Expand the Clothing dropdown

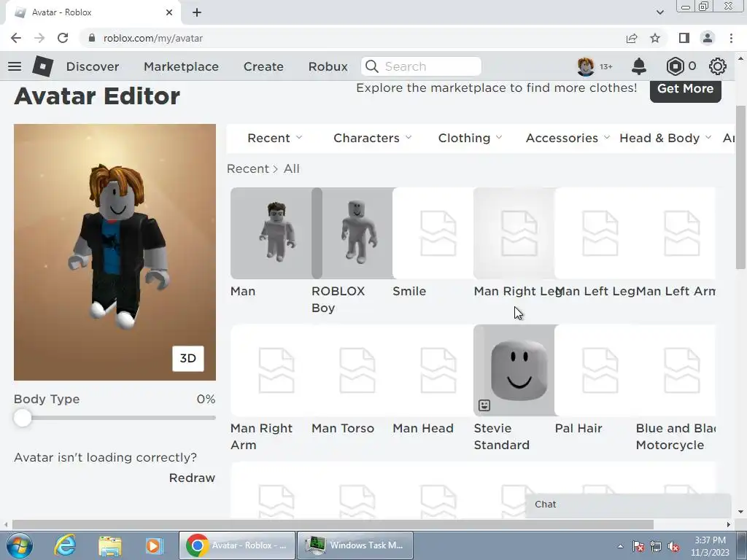[471, 138]
